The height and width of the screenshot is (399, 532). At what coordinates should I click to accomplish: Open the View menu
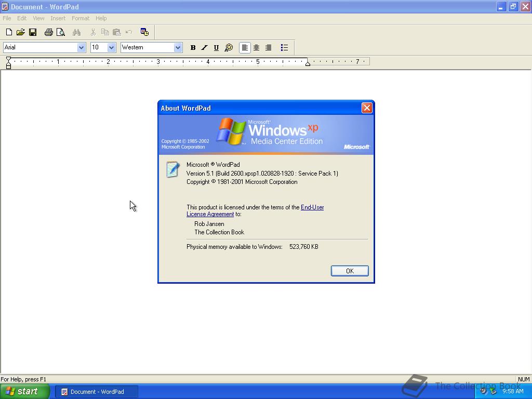(x=38, y=18)
